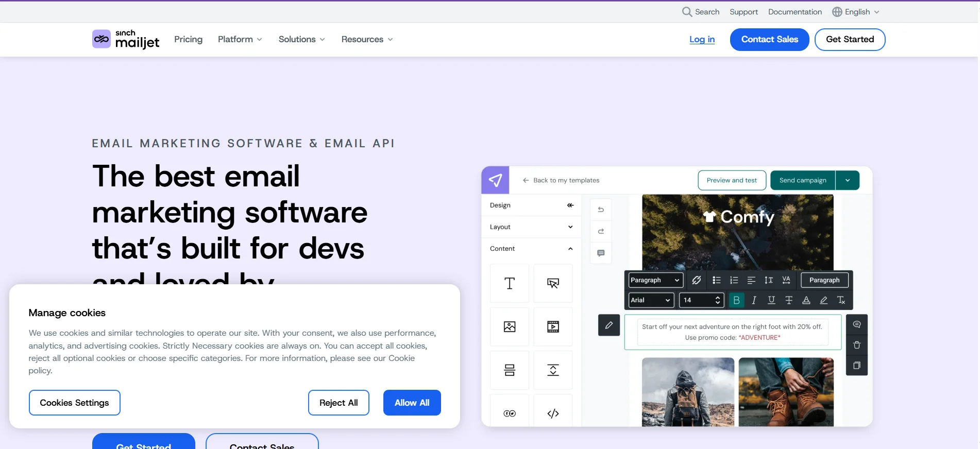
Task: Click the comment icon beside text block
Action: [857, 324]
